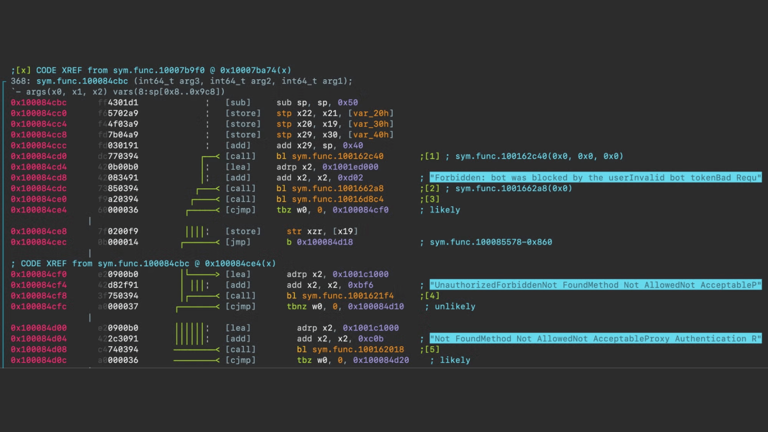This screenshot has width=768, height=432.
Task: Click the var_20h stack variable
Action: click(371, 113)
